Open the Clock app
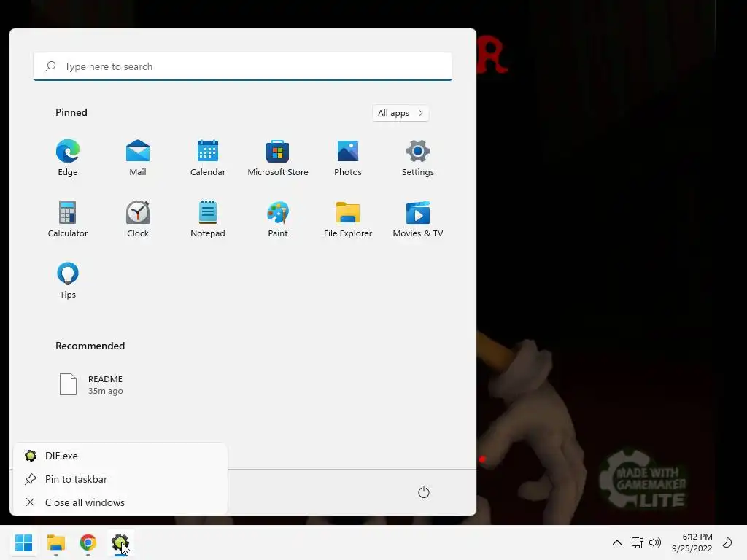 pos(138,219)
